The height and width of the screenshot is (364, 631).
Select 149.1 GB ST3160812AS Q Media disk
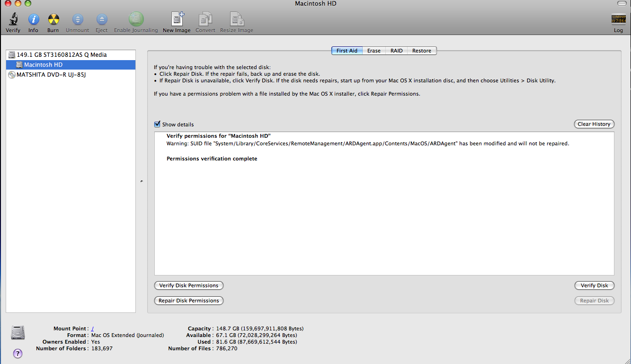coord(71,54)
